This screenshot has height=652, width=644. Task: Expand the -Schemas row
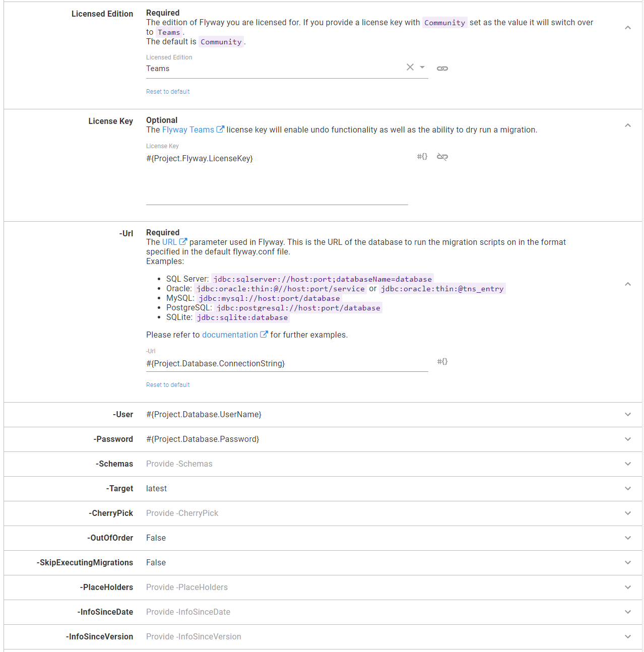(x=628, y=464)
